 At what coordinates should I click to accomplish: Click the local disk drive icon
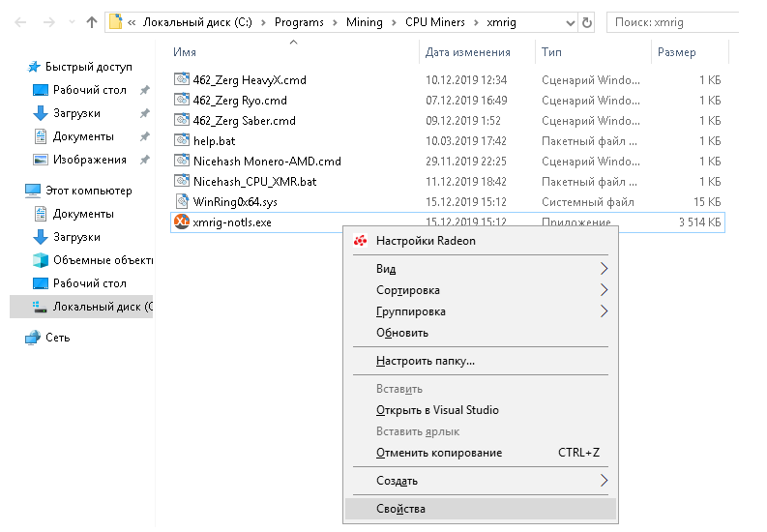click(x=40, y=307)
